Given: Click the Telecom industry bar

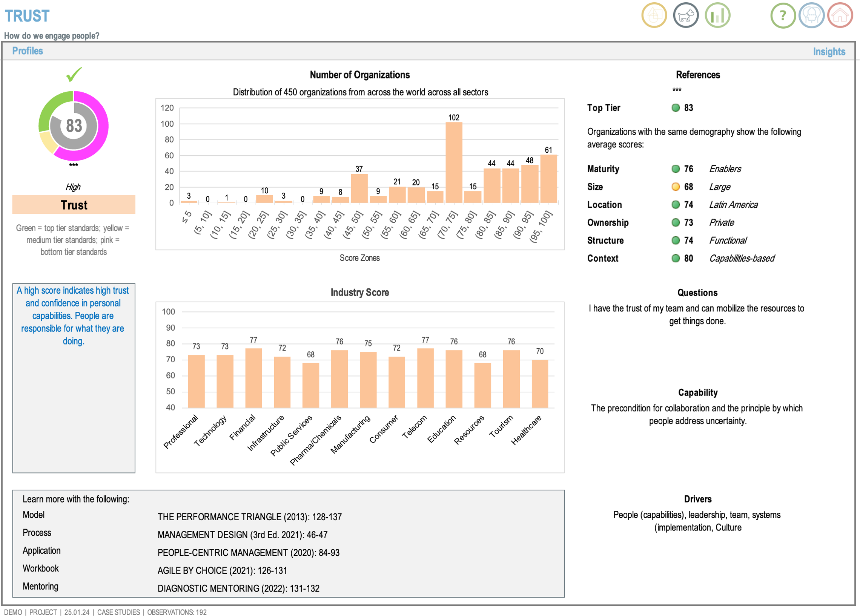Looking at the screenshot, I should click(425, 378).
